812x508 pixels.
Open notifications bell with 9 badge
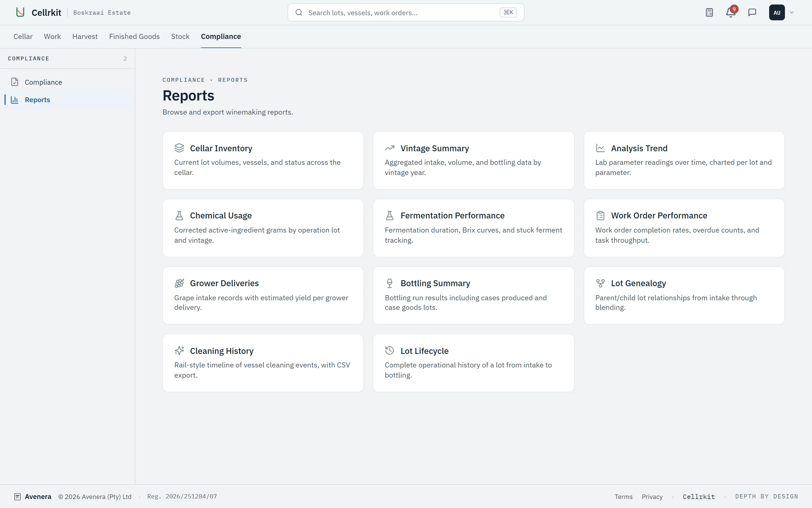(x=731, y=12)
